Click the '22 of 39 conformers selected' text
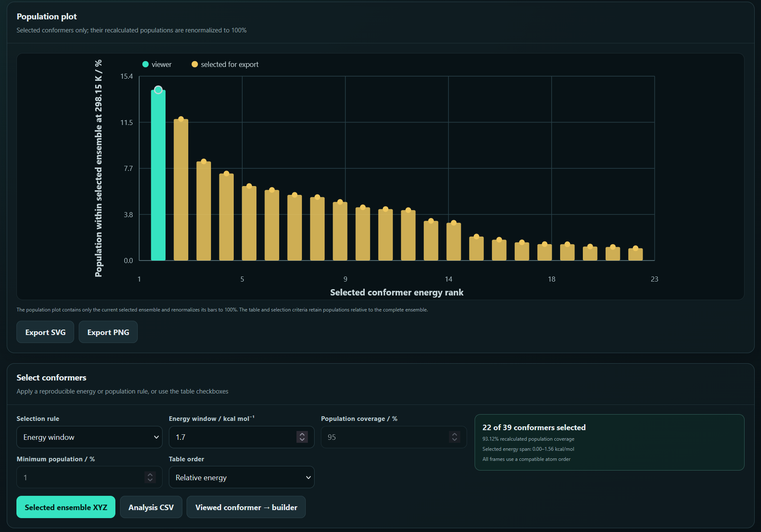Viewport: 761px width, 532px height. [534, 427]
